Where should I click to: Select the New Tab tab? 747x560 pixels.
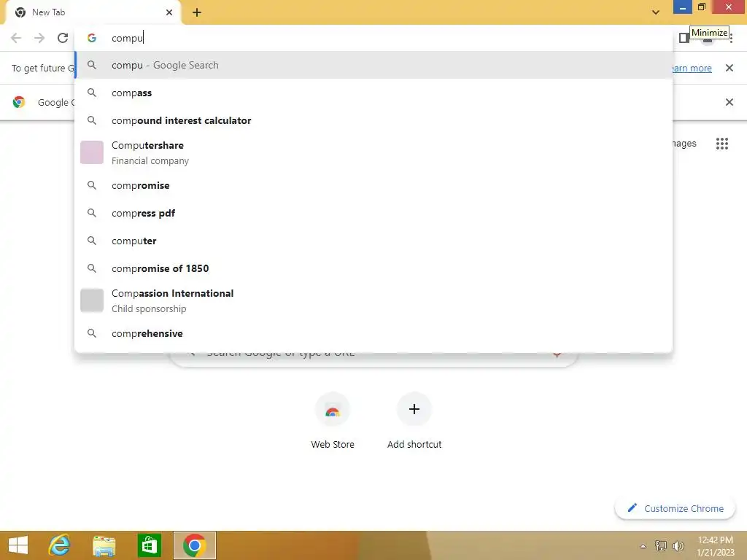click(x=93, y=12)
